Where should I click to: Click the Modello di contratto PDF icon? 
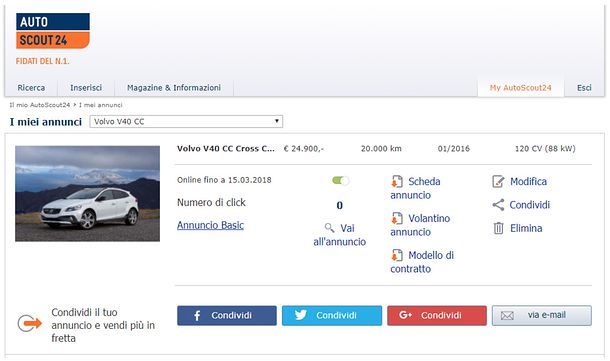[397, 255]
